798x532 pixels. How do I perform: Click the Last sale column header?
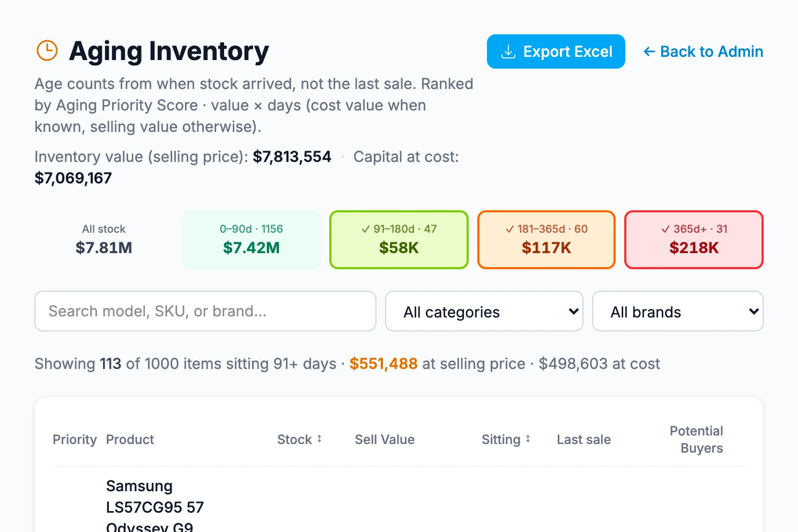[x=583, y=439]
